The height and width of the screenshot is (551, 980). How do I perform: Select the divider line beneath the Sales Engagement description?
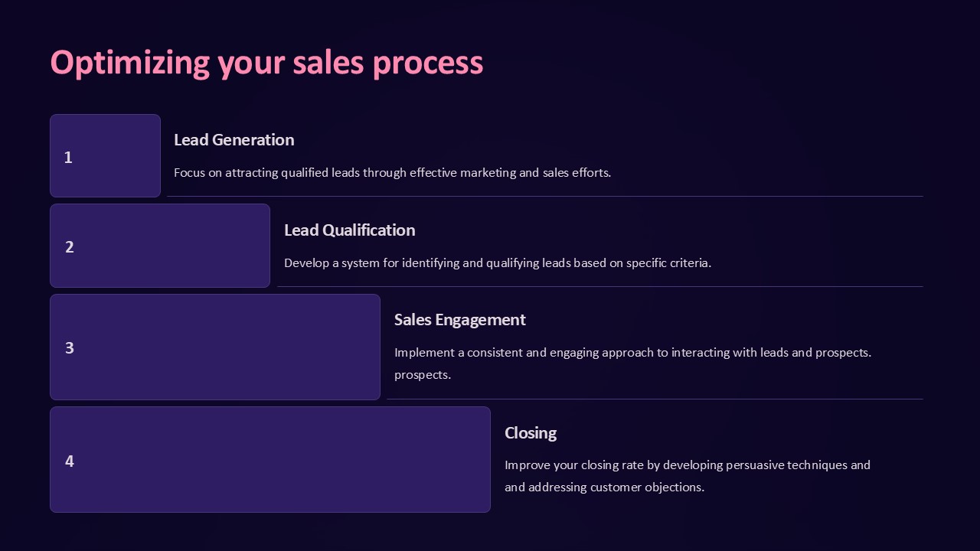[x=655, y=399]
